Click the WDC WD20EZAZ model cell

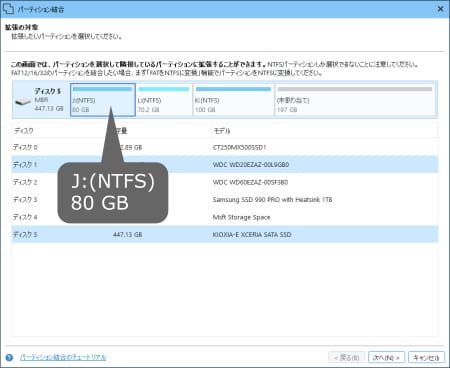tap(251, 164)
